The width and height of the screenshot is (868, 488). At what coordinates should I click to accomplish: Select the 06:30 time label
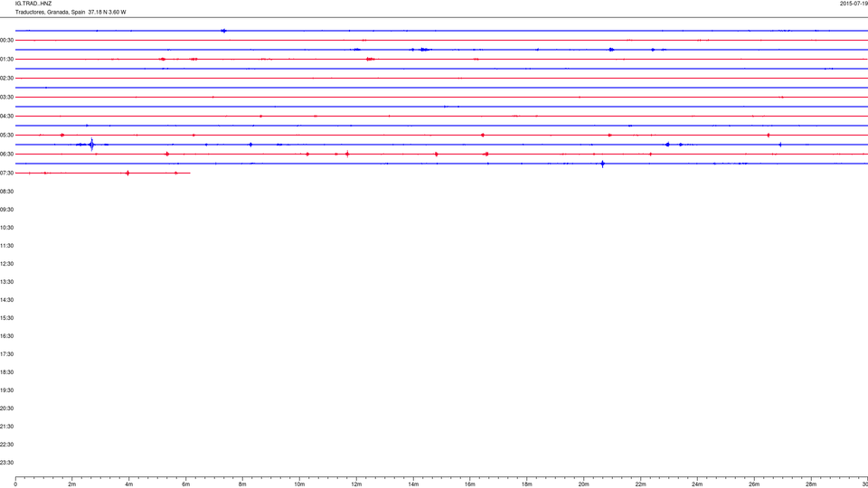6,155
